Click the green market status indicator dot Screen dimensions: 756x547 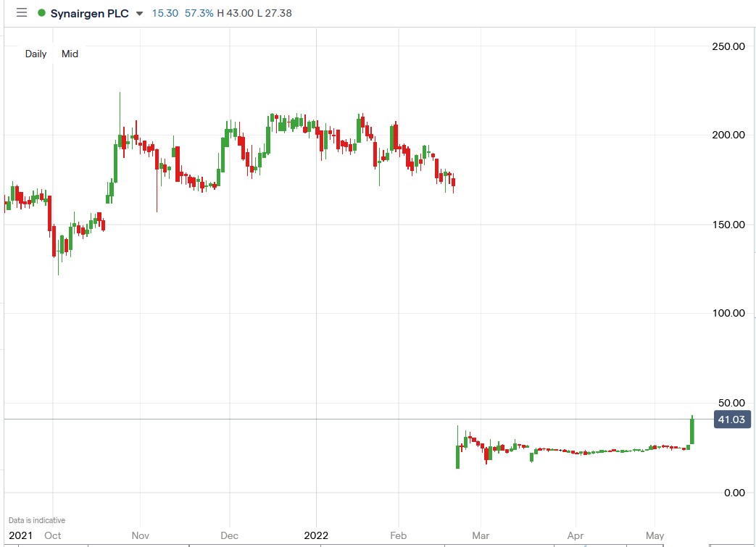(41, 12)
